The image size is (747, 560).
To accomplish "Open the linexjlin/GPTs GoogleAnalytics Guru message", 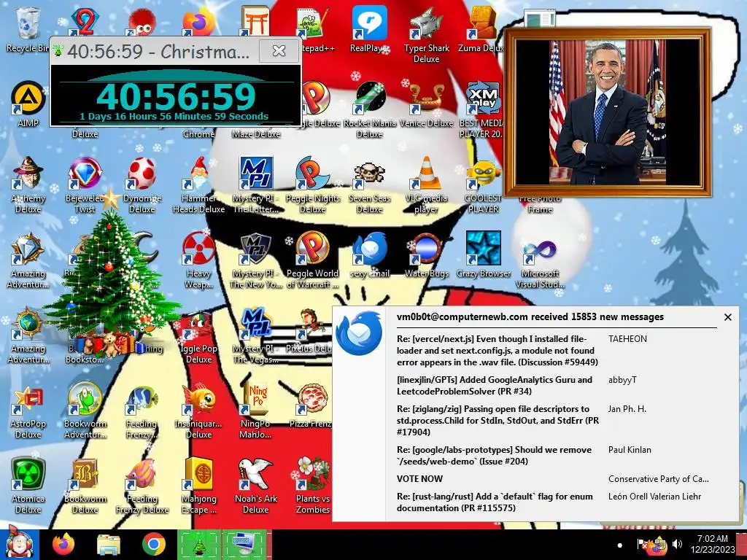I will 494,385.
